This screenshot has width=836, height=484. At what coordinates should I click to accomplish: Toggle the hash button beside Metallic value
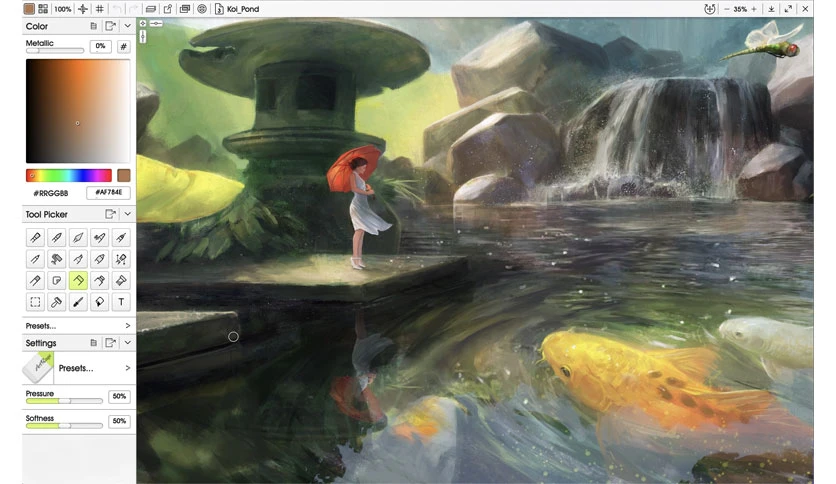[123, 46]
